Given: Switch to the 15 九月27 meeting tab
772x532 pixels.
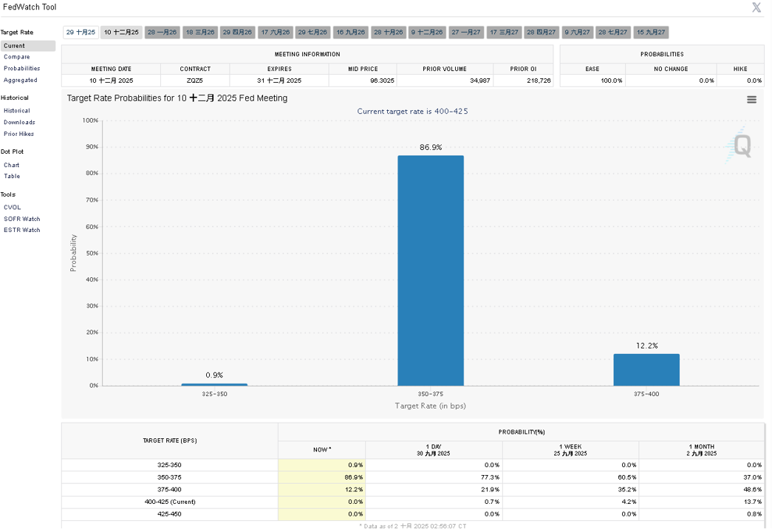Looking at the screenshot, I should [650, 33].
